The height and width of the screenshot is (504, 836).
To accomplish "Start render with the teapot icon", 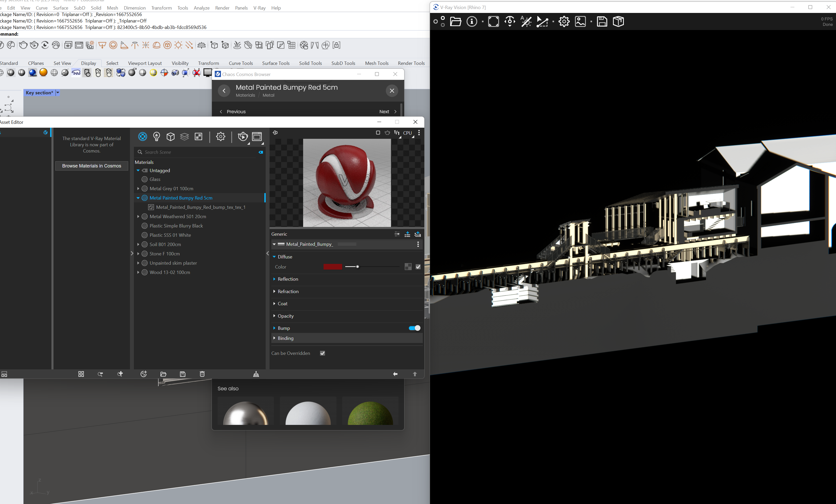I will point(243,136).
